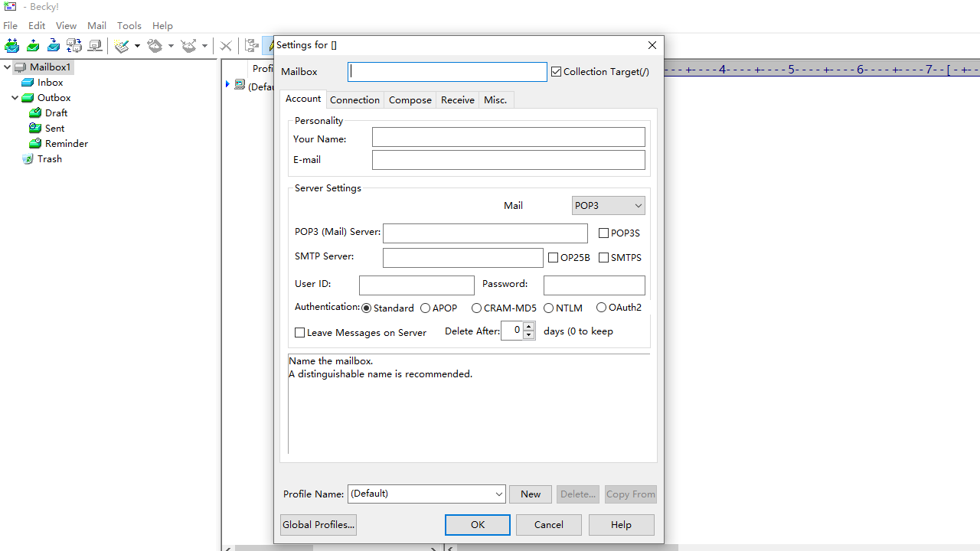Check for new mail with toolbar icon

pos(54,46)
